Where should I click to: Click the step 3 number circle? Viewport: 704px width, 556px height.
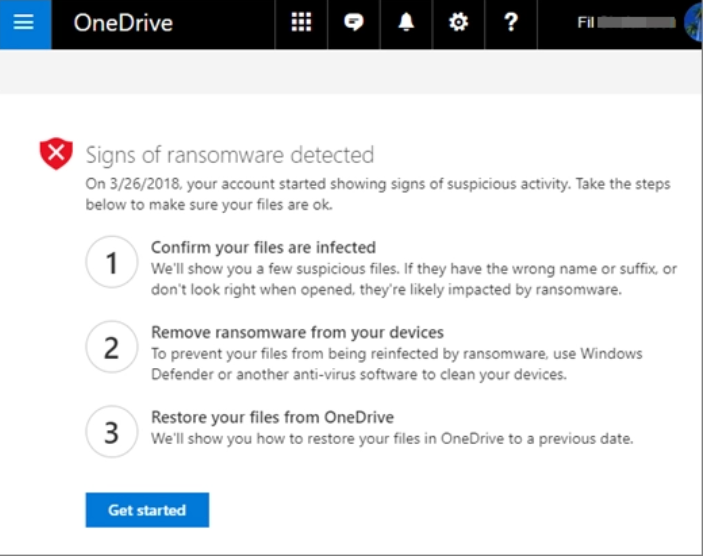click(112, 432)
